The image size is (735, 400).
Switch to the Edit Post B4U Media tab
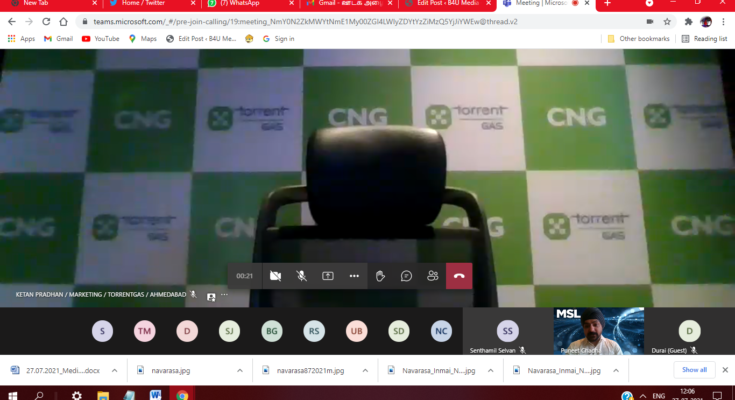[448, 4]
